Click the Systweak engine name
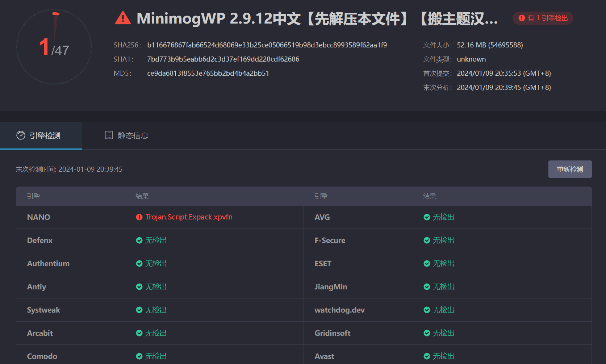 click(x=43, y=310)
